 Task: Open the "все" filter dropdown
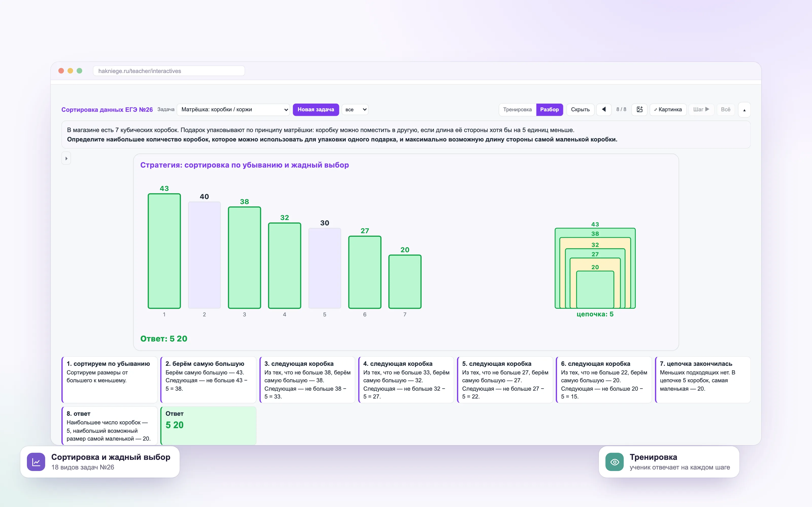pos(355,109)
